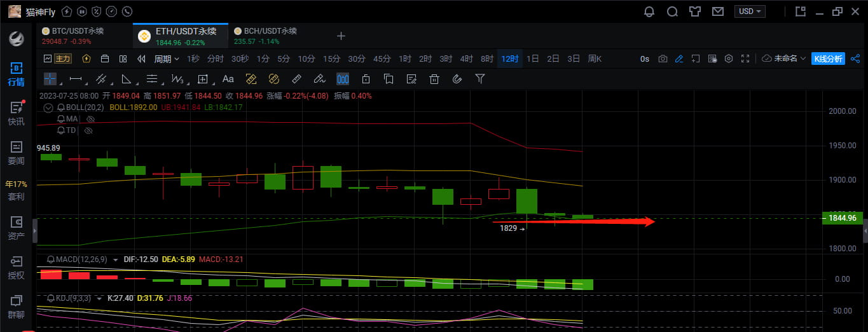Toggle the MA indicator visibility eye
Screen dimensions: 868x332
point(90,119)
